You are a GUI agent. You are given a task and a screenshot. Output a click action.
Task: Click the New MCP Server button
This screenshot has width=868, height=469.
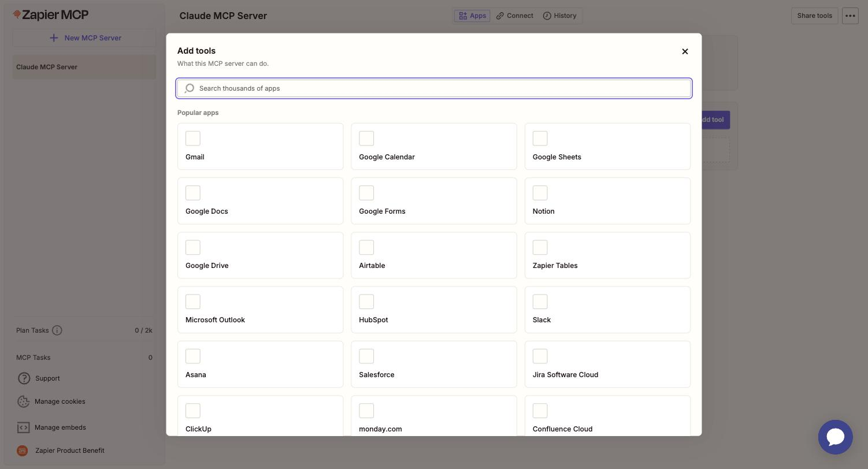[x=84, y=38]
